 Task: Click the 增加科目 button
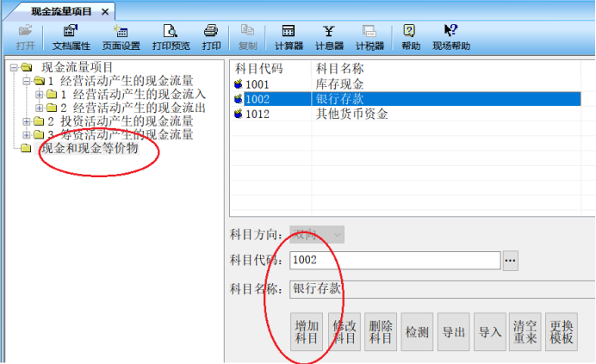(x=307, y=332)
